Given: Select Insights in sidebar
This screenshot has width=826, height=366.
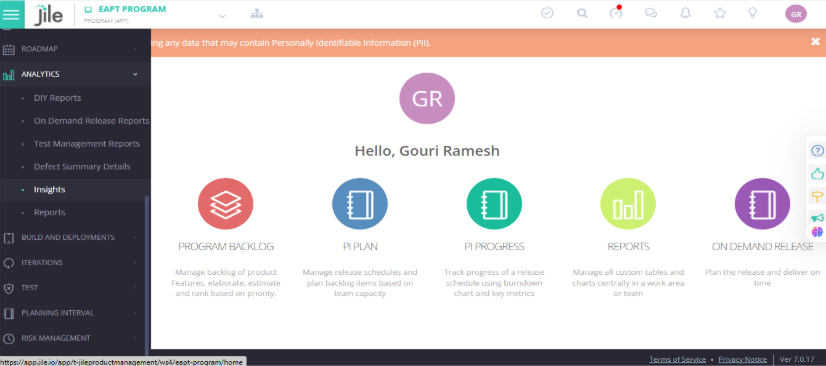Looking at the screenshot, I should pyautogui.click(x=50, y=190).
